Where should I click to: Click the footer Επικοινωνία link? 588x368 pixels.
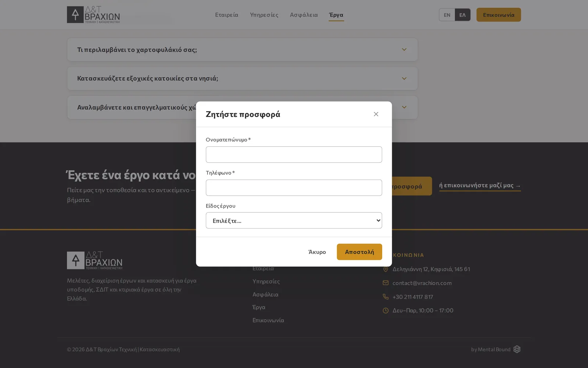pos(268,320)
